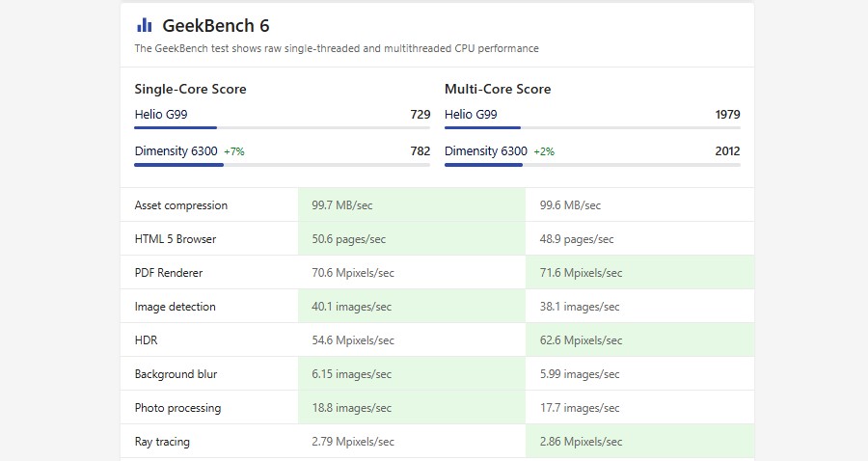868x461 pixels.
Task: Click the Dimensity 6300 single-core progress bar
Action: pyautogui.click(x=282, y=165)
